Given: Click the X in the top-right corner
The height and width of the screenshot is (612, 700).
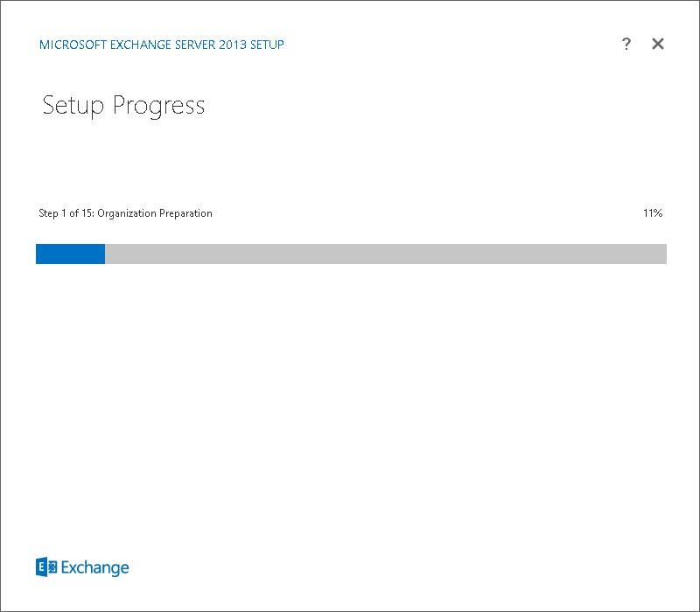Looking at the screenshot, I should tap(657, 44).
